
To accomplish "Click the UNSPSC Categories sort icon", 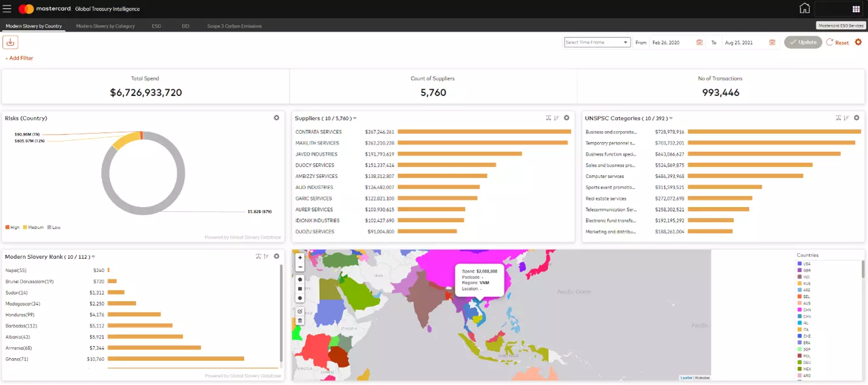I will point(846,118).
